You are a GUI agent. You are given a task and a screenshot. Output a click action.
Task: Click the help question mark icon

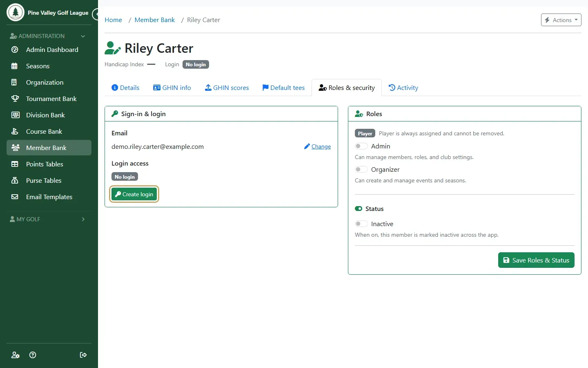coord(33,355)
